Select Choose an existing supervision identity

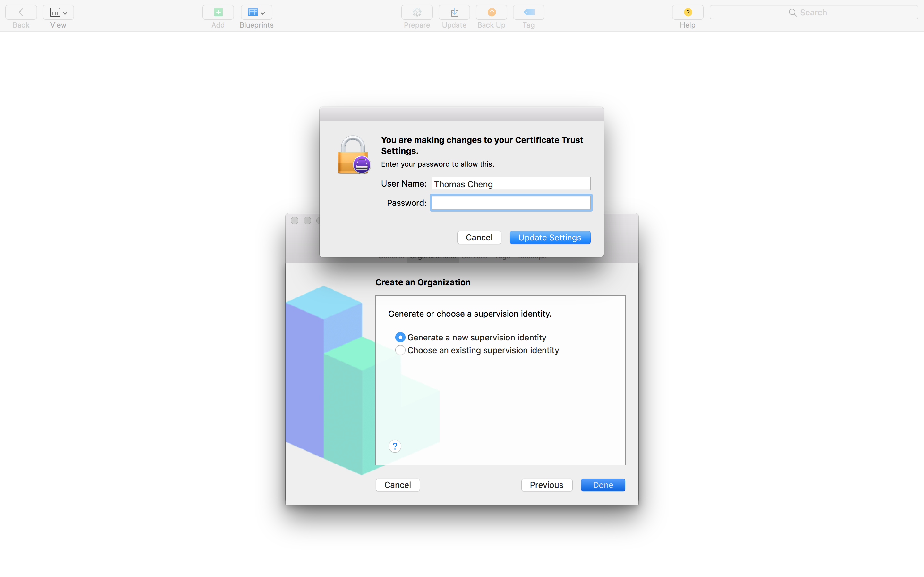point(400,350)
